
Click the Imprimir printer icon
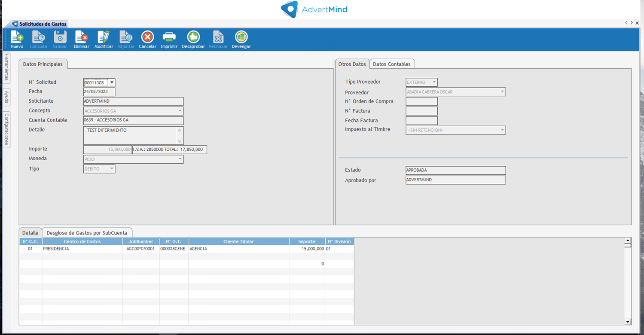169,40
